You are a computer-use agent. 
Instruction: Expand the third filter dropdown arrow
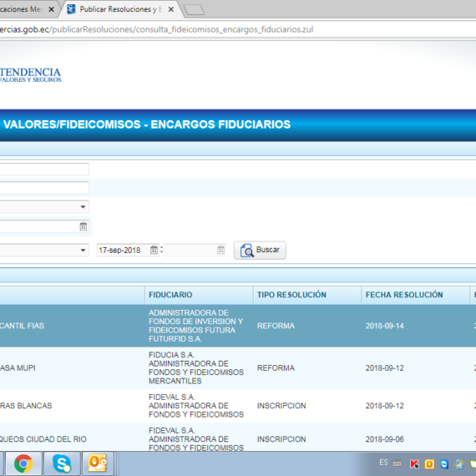tap(83, 207)
